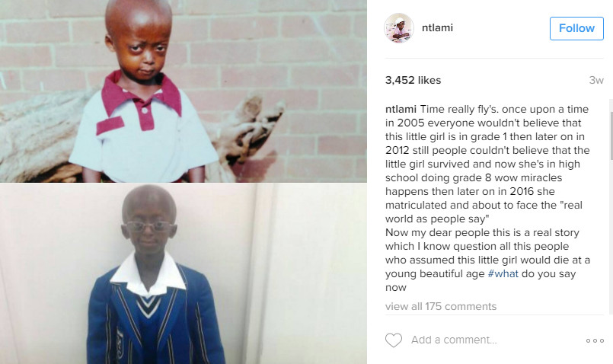Open the bottom photo of the blue school blazer
The height and width of the screenshot is (364, 613).
pos(184,273)
